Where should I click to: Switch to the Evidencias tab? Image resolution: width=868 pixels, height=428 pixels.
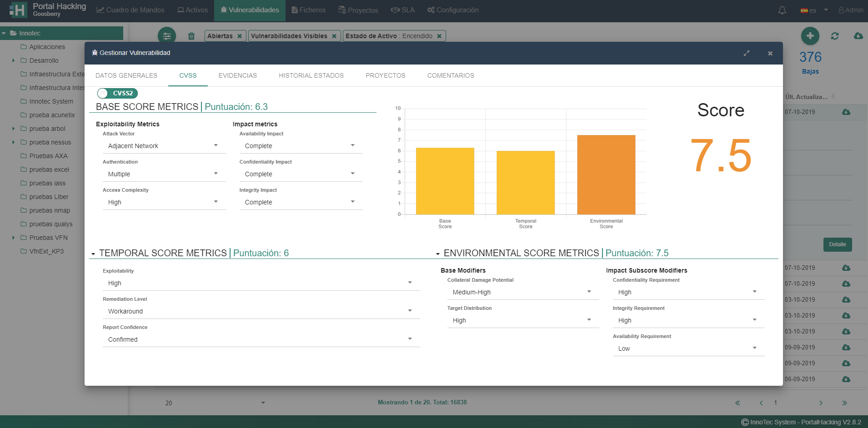click(x=238, y=75)
